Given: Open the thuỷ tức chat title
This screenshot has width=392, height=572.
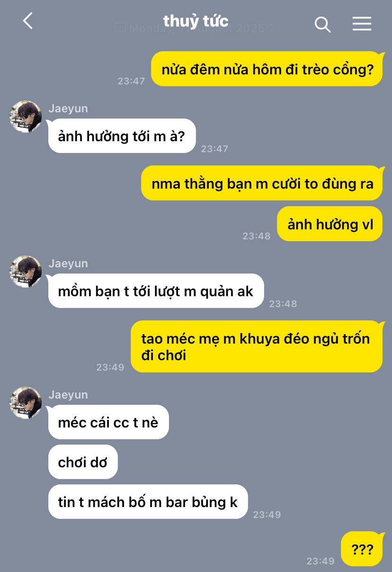Looking at the screenshot, I should pyautogui.click(x=196, y=21).
